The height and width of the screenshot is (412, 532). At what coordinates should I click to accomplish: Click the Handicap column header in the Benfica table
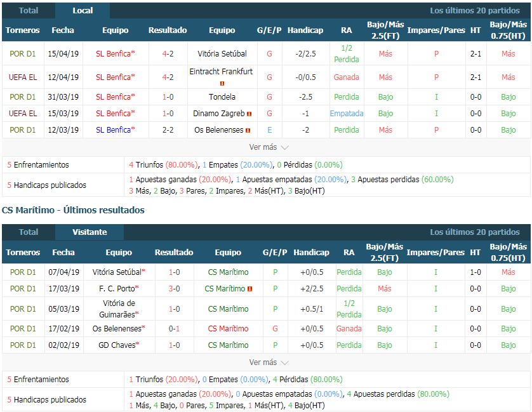point(305,30)
